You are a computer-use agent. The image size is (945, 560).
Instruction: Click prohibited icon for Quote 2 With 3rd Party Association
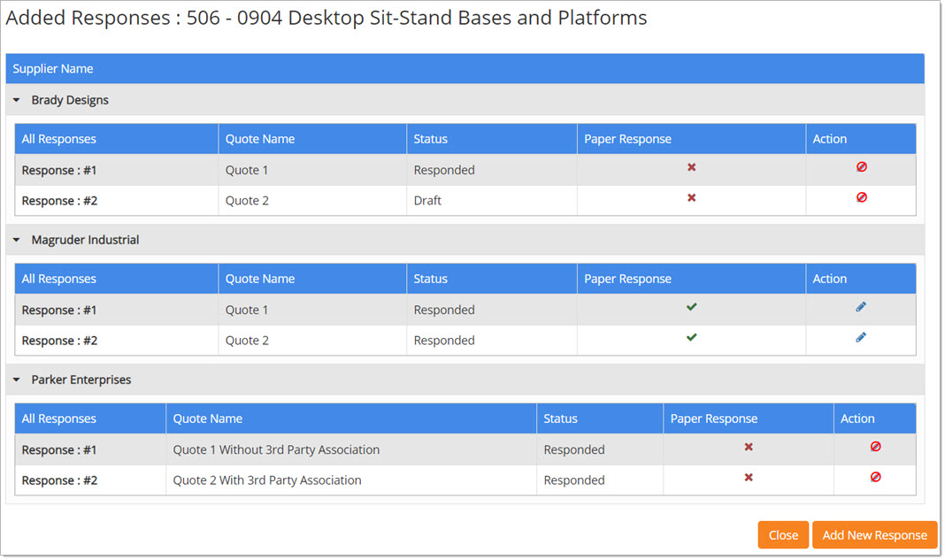[875, 478]
